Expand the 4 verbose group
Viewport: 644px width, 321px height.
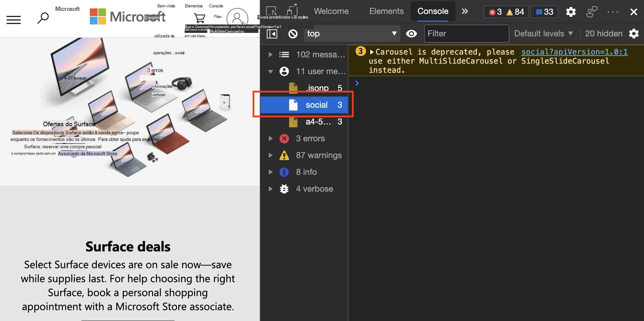[270, 189]
